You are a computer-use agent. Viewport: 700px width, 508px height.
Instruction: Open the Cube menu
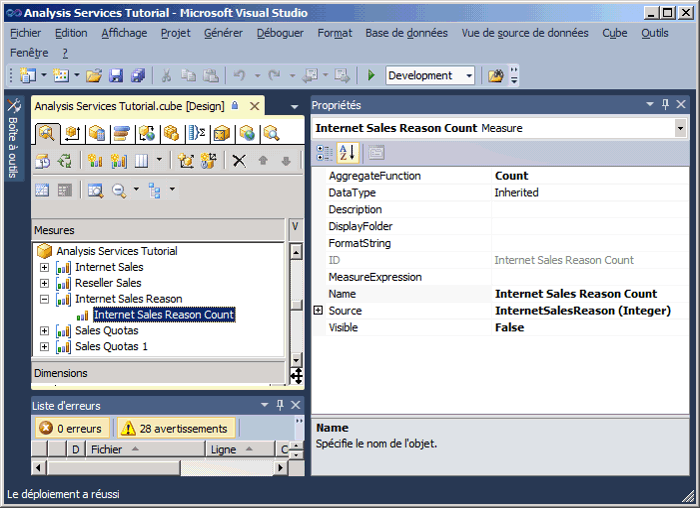(615, 33)
